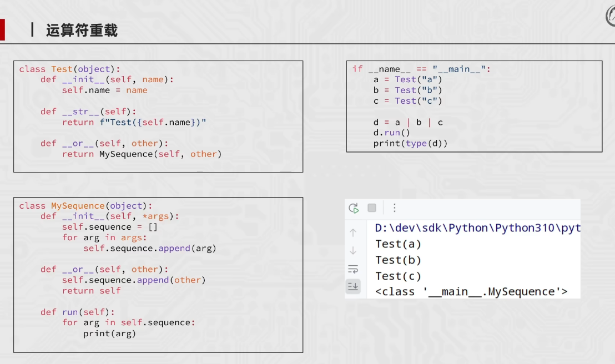Click the self.sequence.append(other) line
This screenshot has height=364, width=615.
coord(134,280)
